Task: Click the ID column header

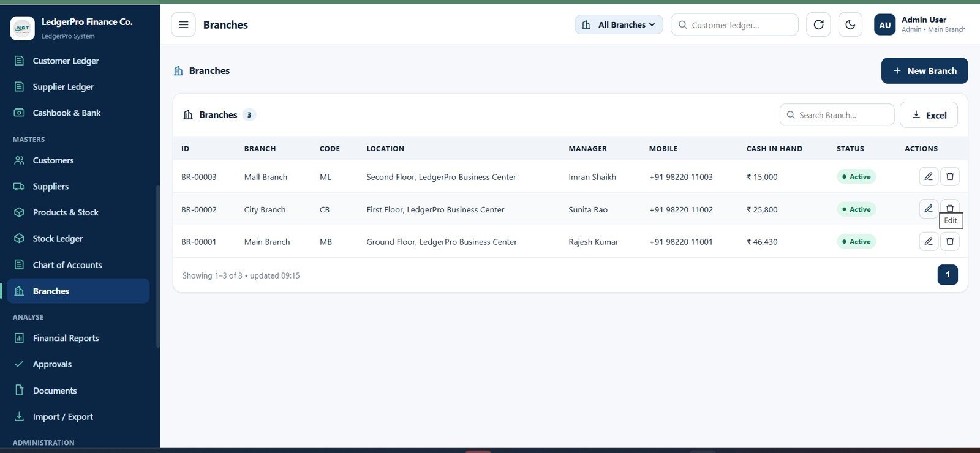Action: click(186, 149)
